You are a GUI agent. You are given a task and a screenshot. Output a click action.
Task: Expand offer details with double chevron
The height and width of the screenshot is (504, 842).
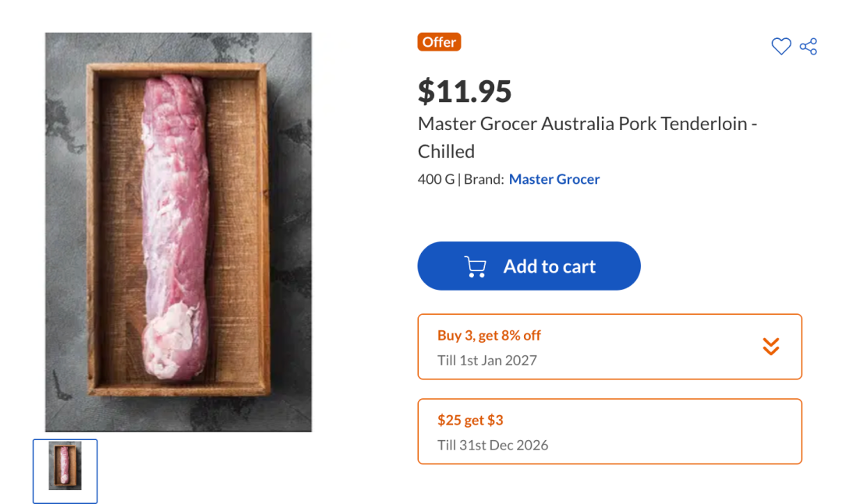(770, 347)
